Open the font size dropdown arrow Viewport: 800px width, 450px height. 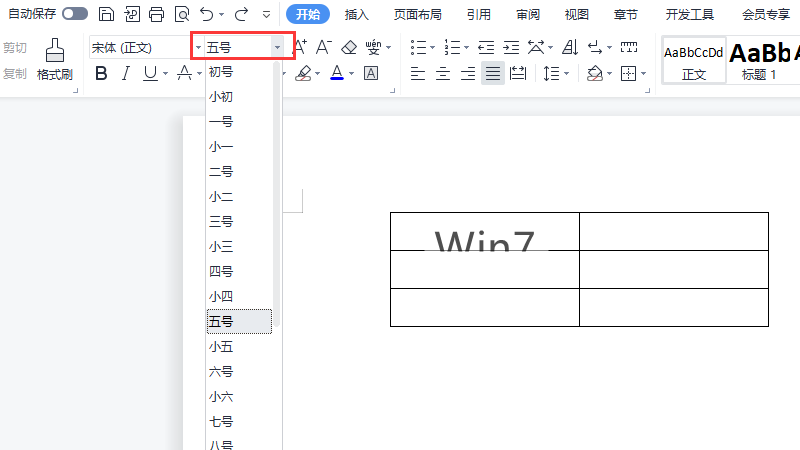[x=277, y=47]
